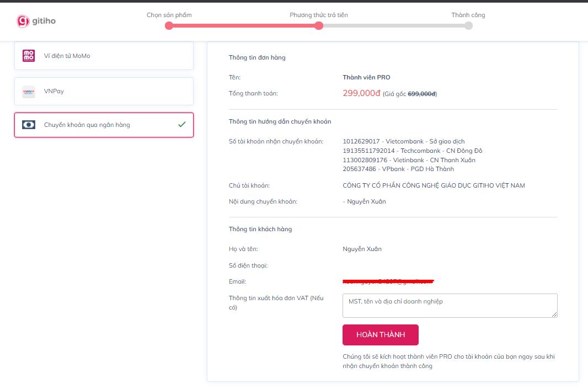Click the Thông tin đơn hàng heading

[257, 57]
